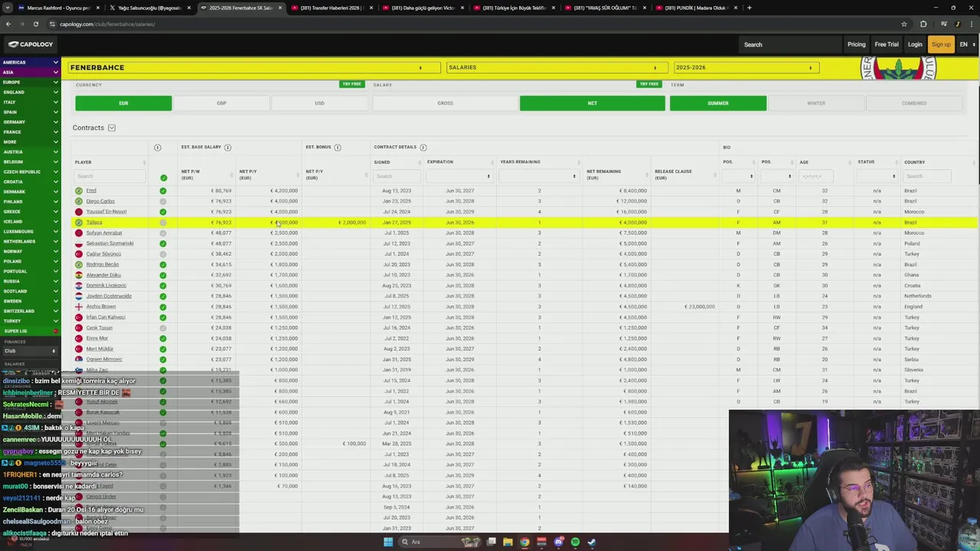The image size is (980, 551).
Task: Click the Netherlands flag beside Jayden Oosterwolde
Action: coord(79,296)
